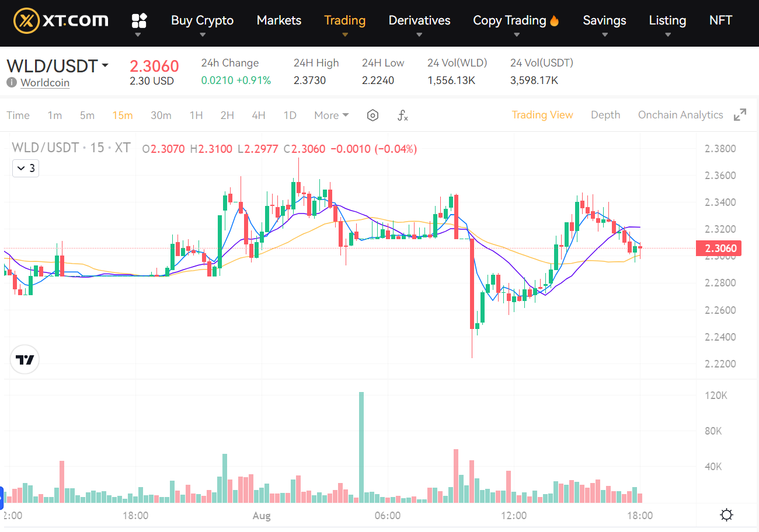Screen dimensions: 759x532
Task: Open chart settings hexagon icon
Action: click(x=372, y=115)
